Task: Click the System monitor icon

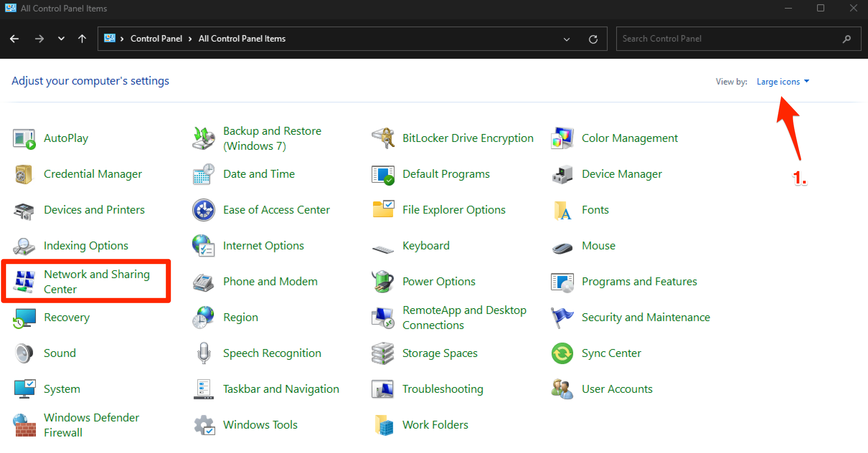Action: (24, 389)
